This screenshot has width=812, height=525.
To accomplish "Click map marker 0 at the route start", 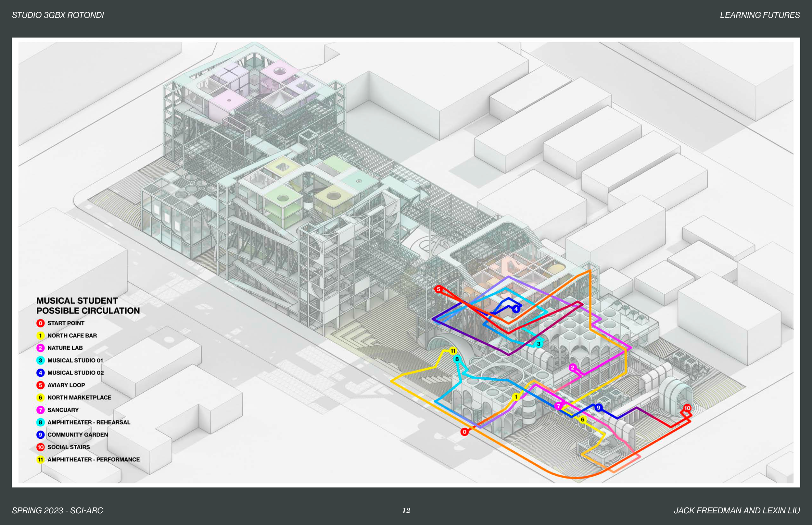I will (464, 432).
